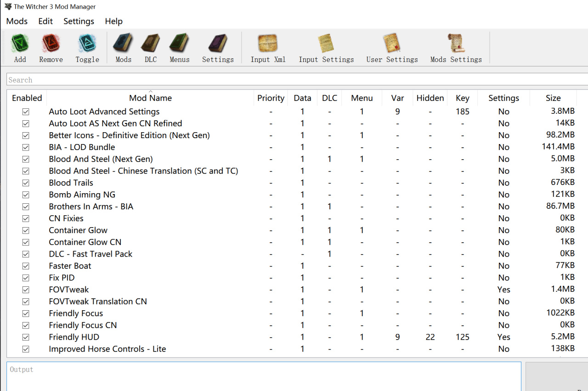Select the CN Fixies mod name
The height and width of the screenshot is (391, 588).
[66, 218]
